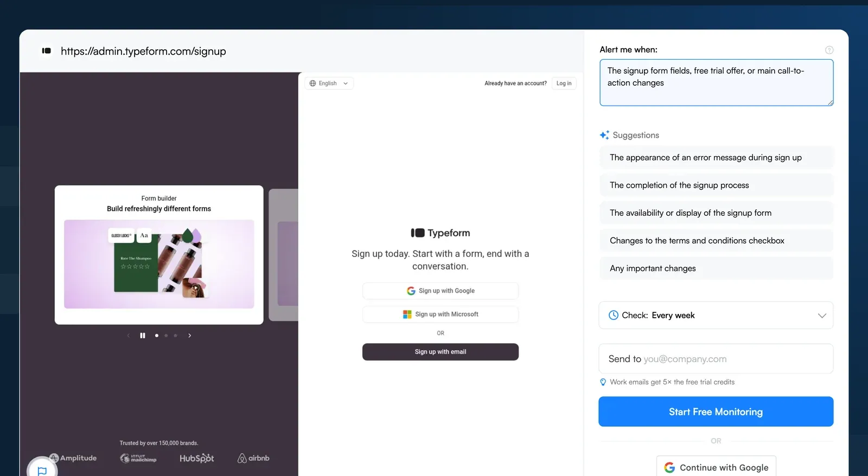Expand the Check: Every week dropdown
868x476 pixels.
tap(716, 315)
